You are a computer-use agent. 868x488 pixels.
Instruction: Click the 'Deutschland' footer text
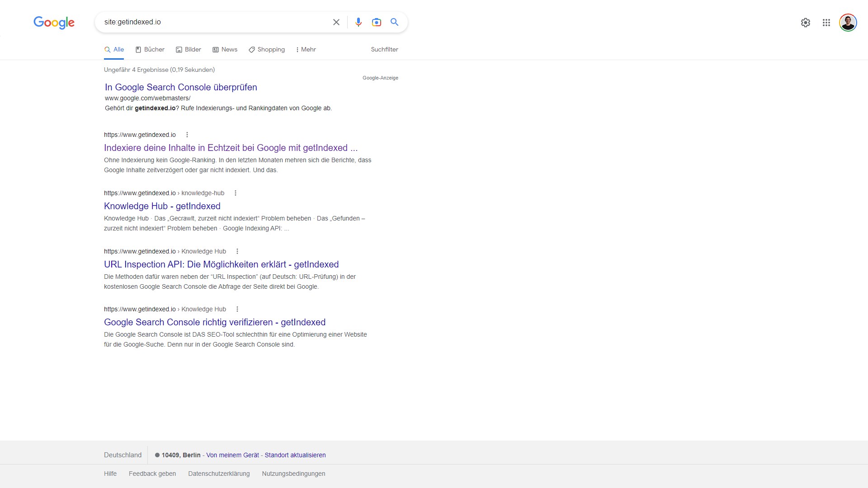pos(123,455)
